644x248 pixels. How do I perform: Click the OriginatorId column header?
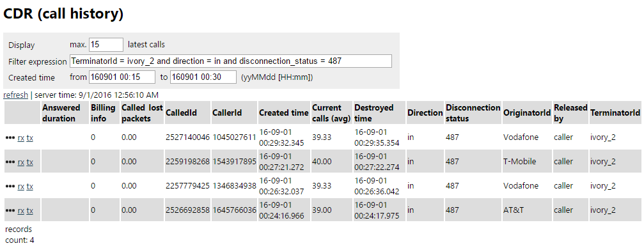[527, 113]
